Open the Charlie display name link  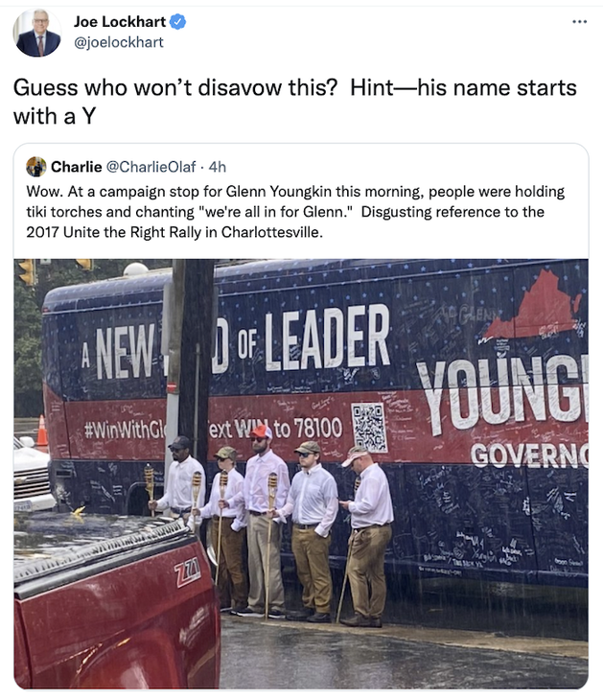pyautogui.click(x=77, y=167)
